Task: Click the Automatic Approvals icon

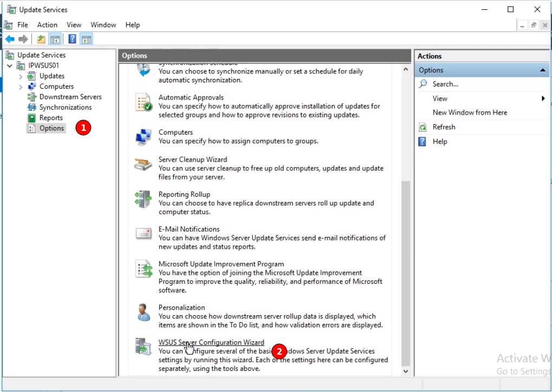Action: 143,102
